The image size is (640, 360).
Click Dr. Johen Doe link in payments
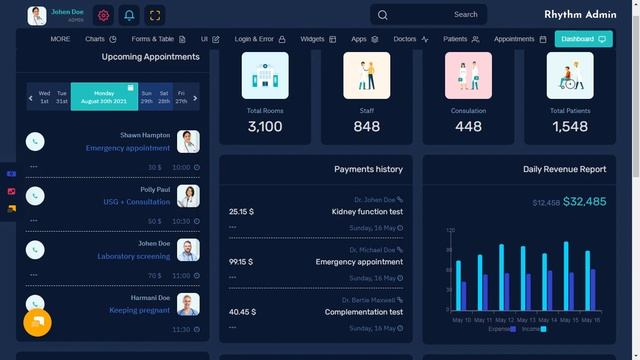(378, 200)
